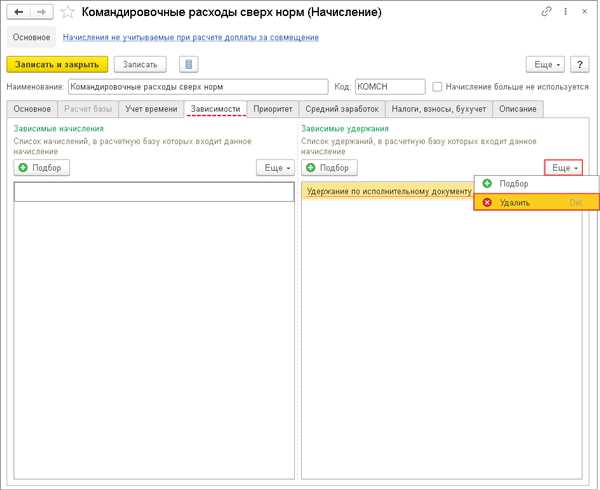Toggle Еще dropdown under Зависимые удержания
The width and height of the screenshot is (600, 490).
564,168
